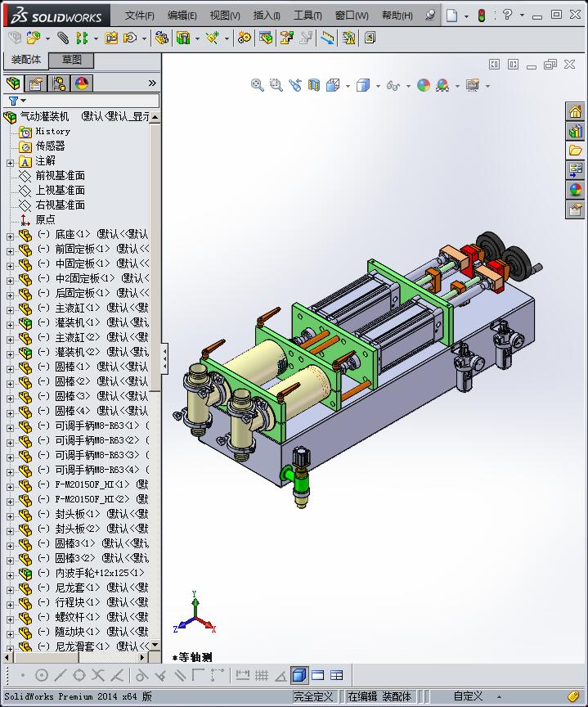Viewport: 588px width, 707px height.
Task: Toggle the grid display icon in bottom toolbar
Action: coord(262,675)
